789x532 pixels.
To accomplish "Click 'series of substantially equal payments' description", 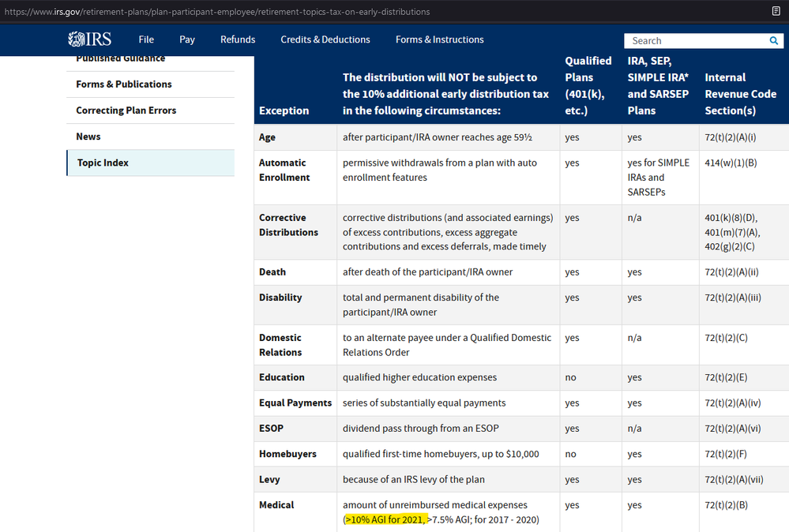I will point(424,403).
